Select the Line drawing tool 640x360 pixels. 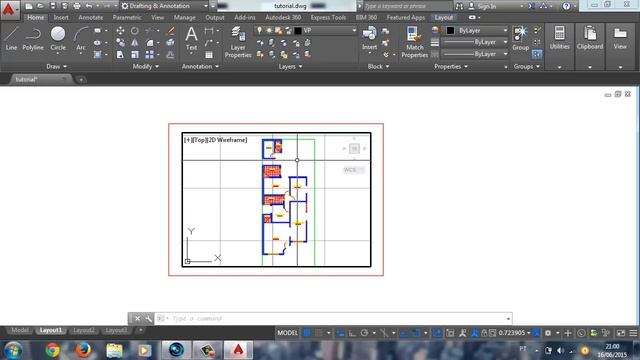click(x=11, y=38)
